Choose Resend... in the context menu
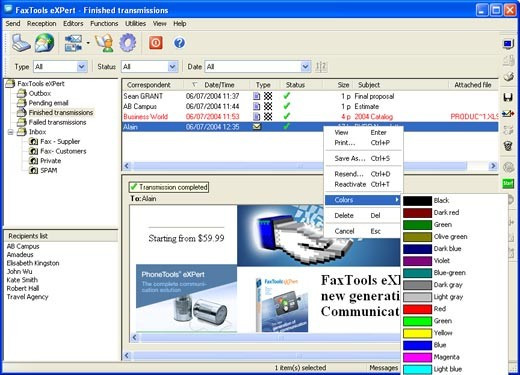 click(x=362, y=174)
